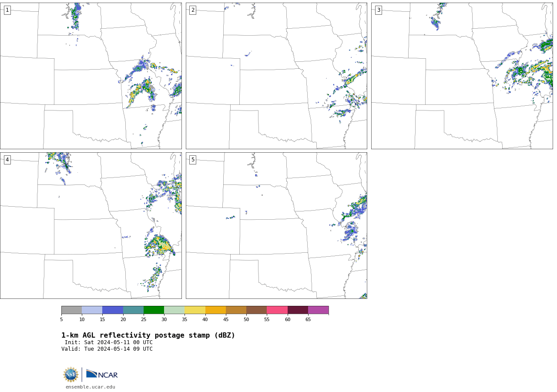
Task: Click the panel number label 2
Action: click(x=193, y=10)
